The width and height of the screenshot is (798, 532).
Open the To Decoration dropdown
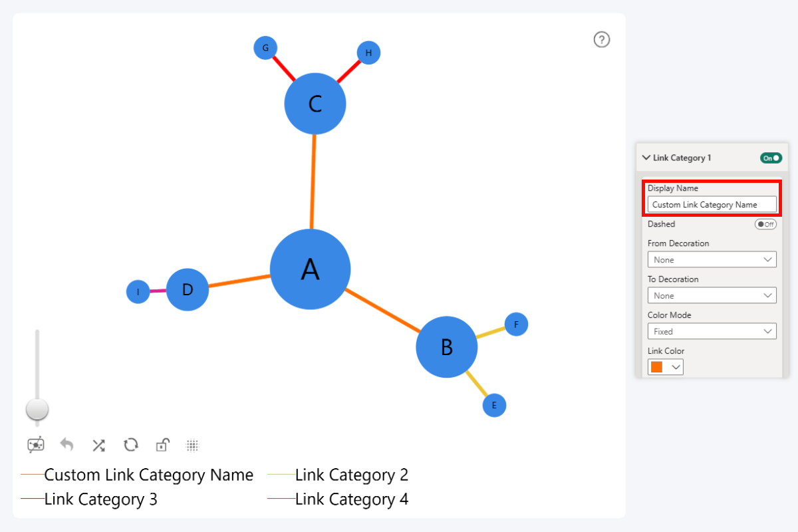point(712,295)
